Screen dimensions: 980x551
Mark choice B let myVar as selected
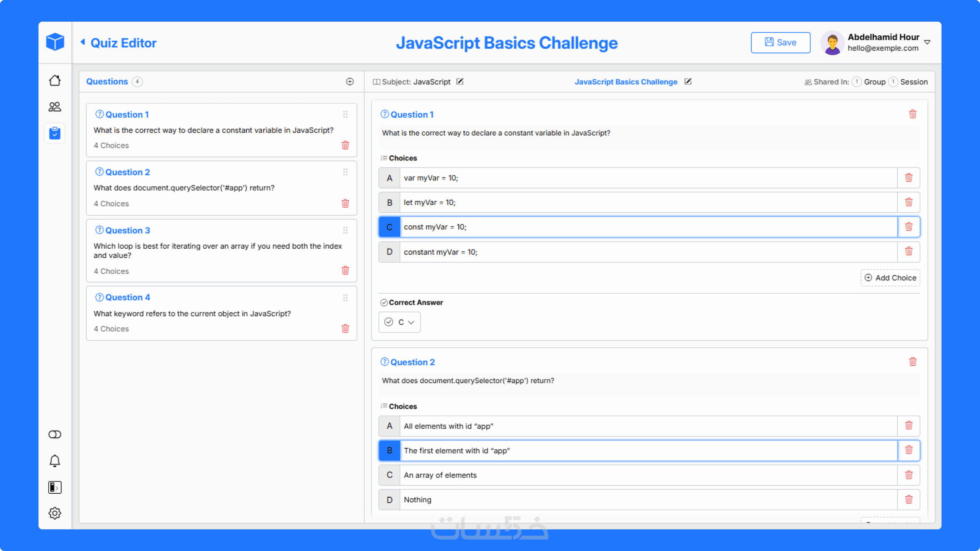[389, 202]
